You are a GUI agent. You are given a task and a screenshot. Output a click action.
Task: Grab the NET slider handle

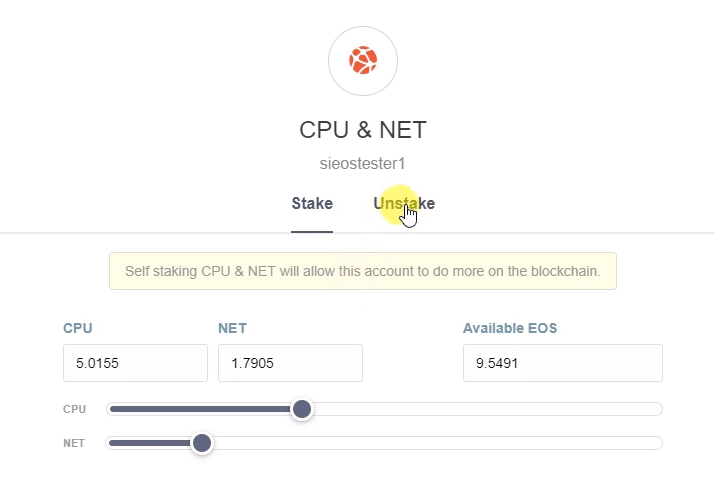click(202, 443)
